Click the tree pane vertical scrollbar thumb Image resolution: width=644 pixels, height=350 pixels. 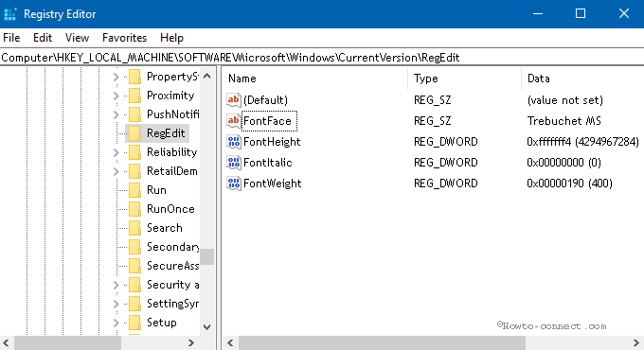(207, 256)
